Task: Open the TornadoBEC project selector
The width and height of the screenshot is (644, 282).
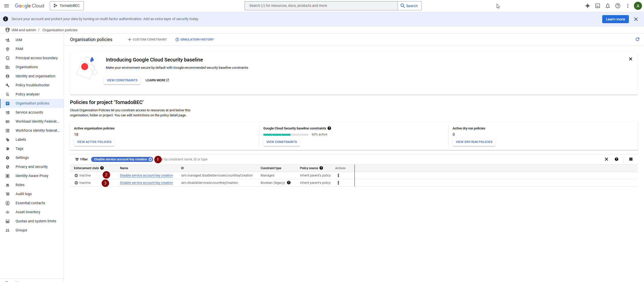Action: (x=67, y=6)
